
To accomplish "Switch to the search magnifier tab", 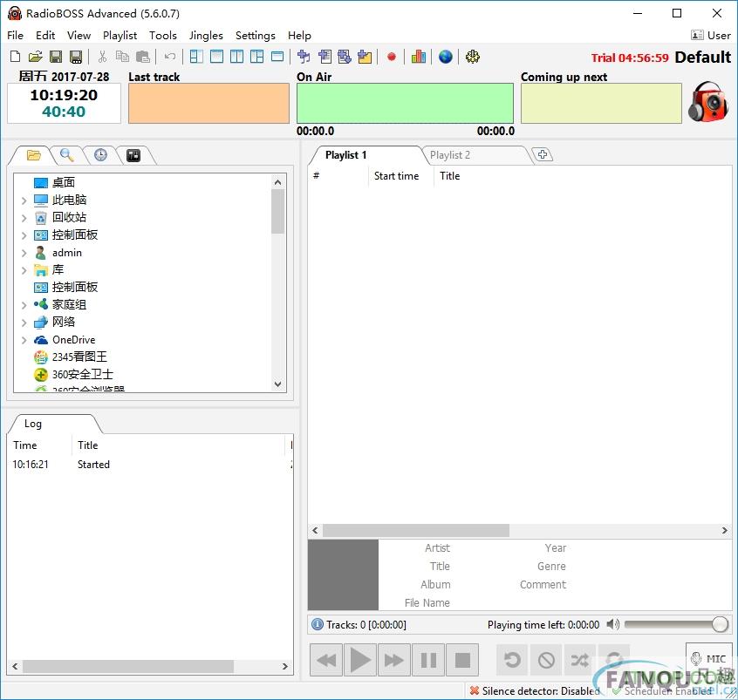I will tap(66, 155).
